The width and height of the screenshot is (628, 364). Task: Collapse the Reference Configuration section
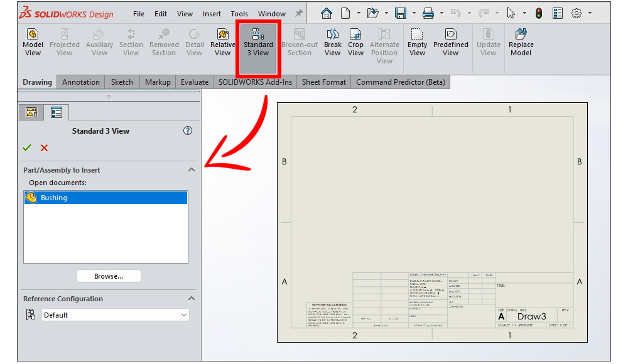point(192,298)
